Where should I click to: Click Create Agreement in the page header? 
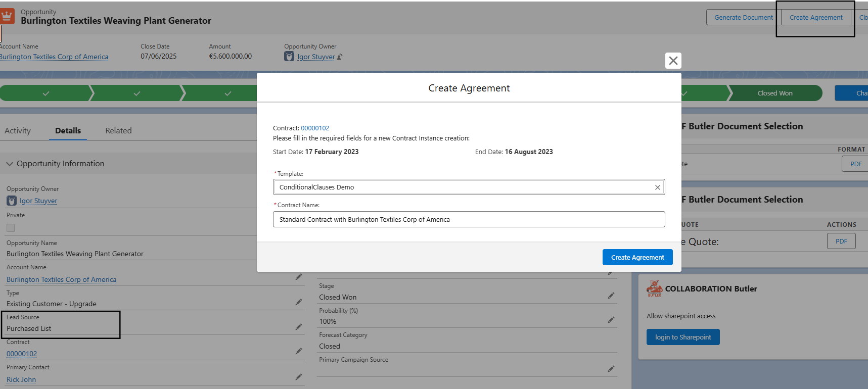(816, 18)
